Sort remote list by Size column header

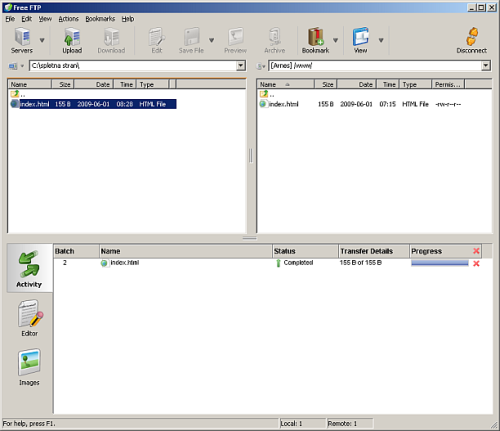point(325,84)
